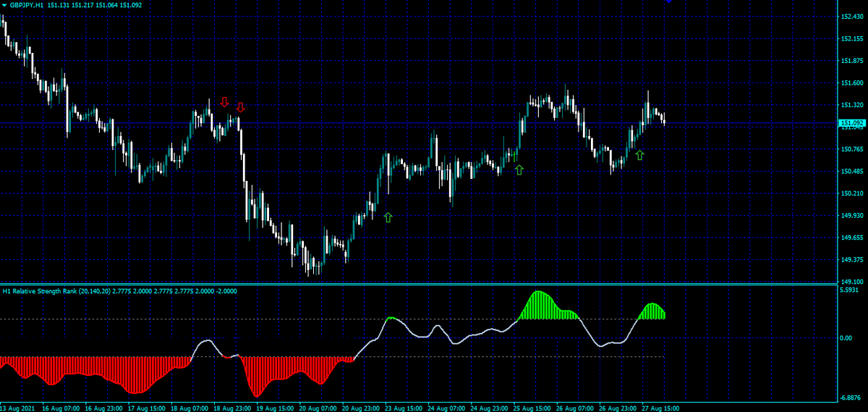Click the 152.430 price axis label
Viewport: 868px width, 412px height.
852,16
